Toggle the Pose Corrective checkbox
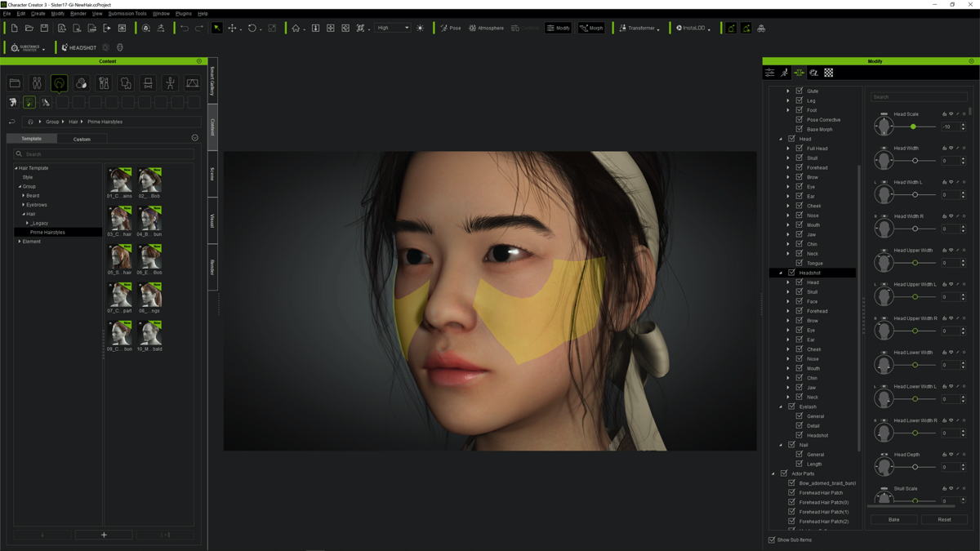This screenshot has width=980, height=551. pyautogui.click(x=800, y=120)
